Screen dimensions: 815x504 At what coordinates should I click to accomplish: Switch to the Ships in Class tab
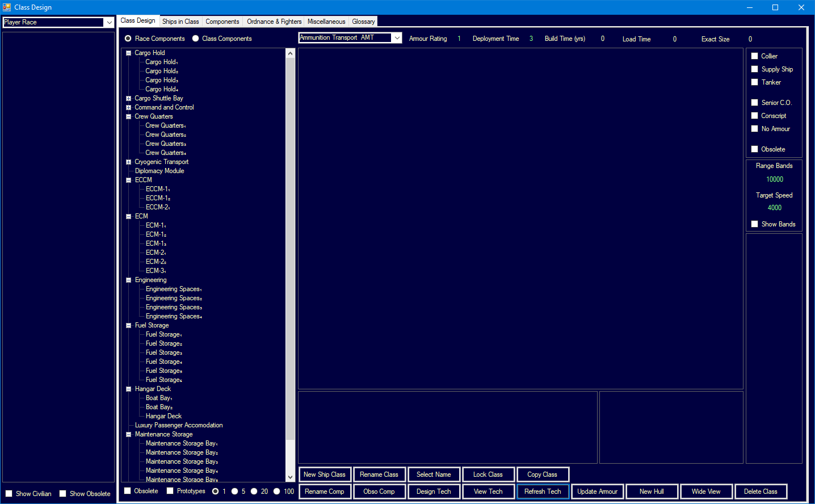pyautogui.click(x=180, y=22)
